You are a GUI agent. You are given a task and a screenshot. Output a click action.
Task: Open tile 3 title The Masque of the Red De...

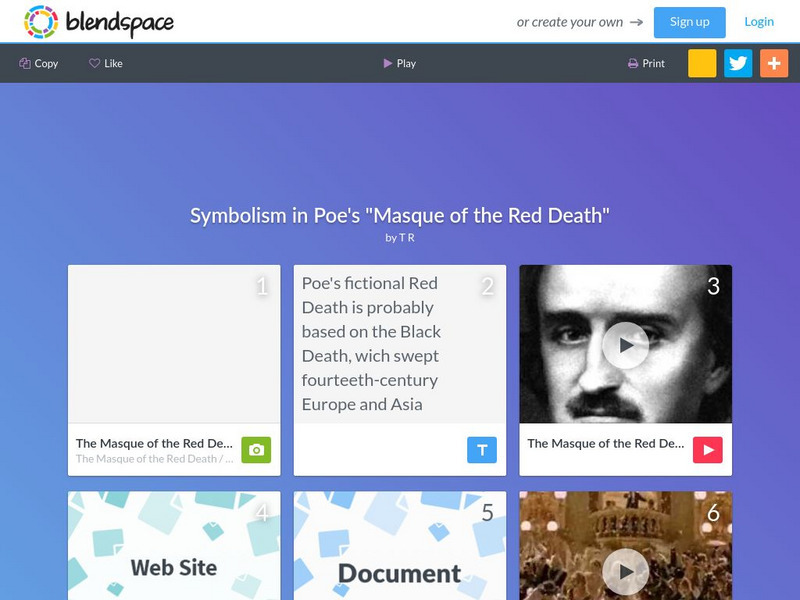click(x=606, y=443)
